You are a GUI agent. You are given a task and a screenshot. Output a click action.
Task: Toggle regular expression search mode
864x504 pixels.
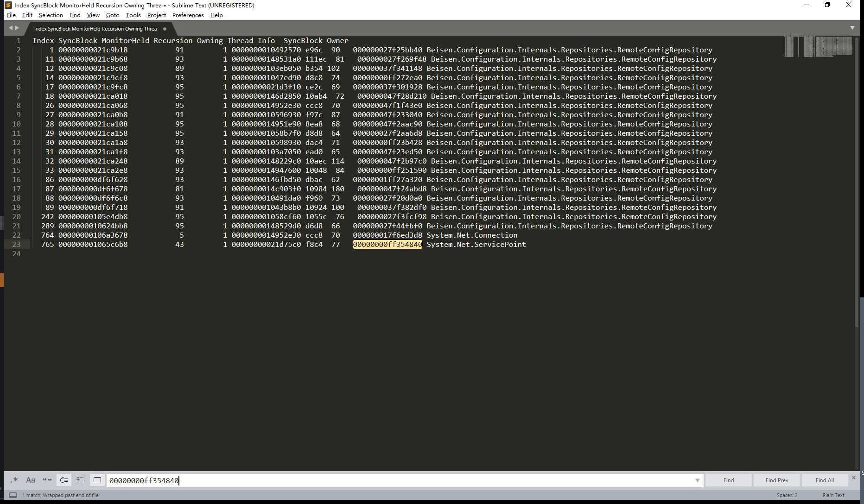pos(14,480)
